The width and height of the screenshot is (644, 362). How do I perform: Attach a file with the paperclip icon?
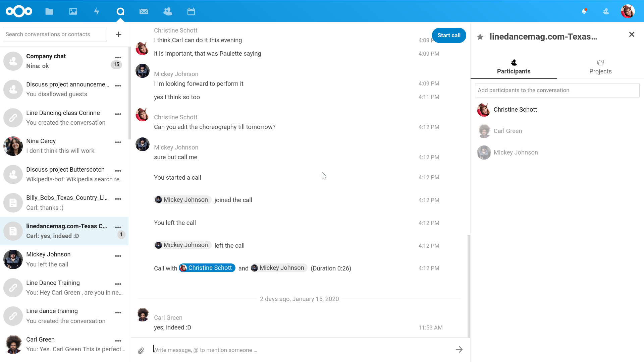coord(141,350)
